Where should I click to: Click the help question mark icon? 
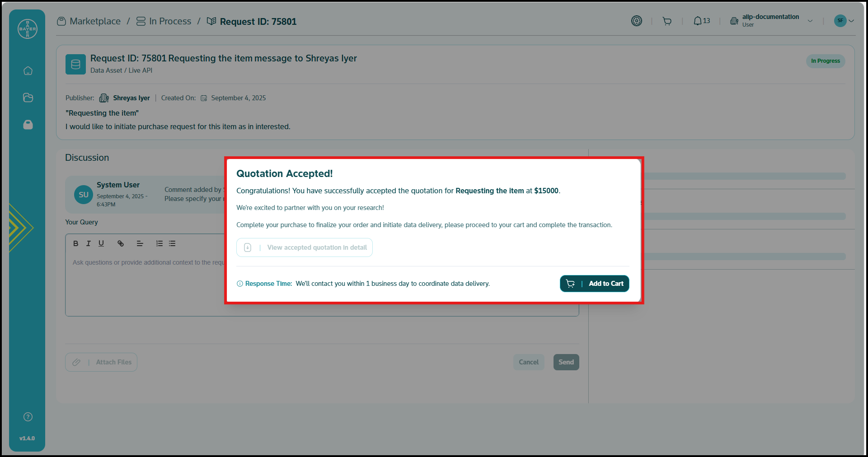[x=28, y=417]
